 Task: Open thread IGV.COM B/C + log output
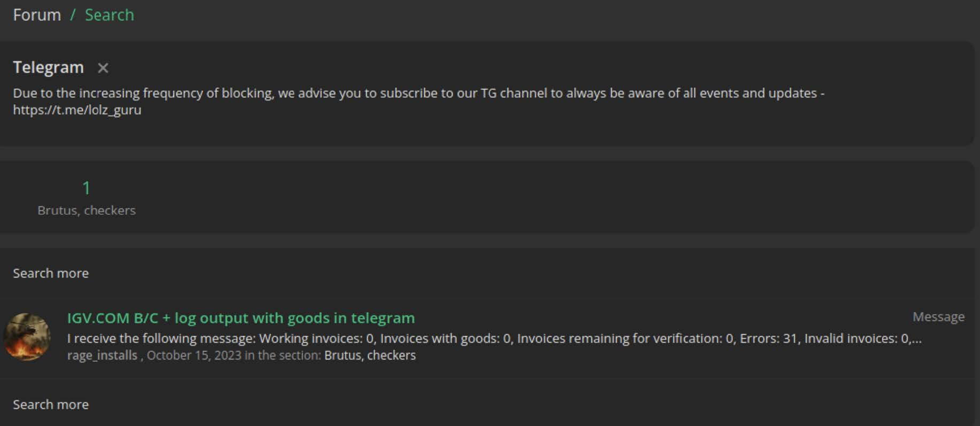coord(240,317)
